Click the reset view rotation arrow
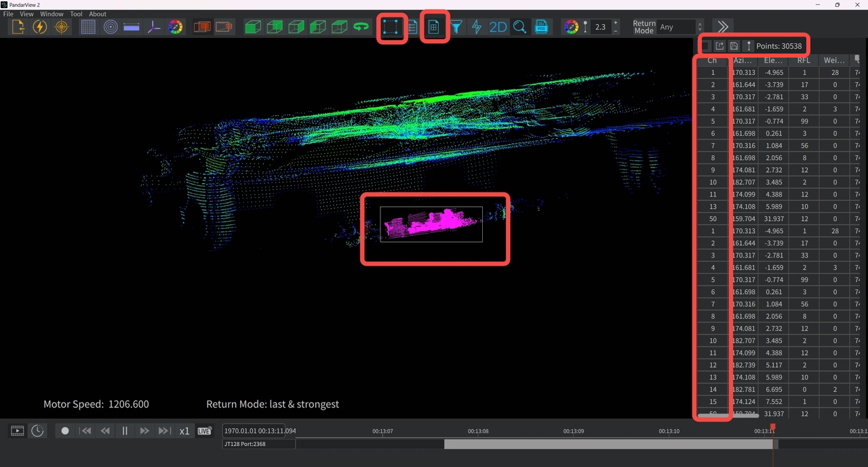This screenshot has height=467, width=868. [x=361, y=27]
